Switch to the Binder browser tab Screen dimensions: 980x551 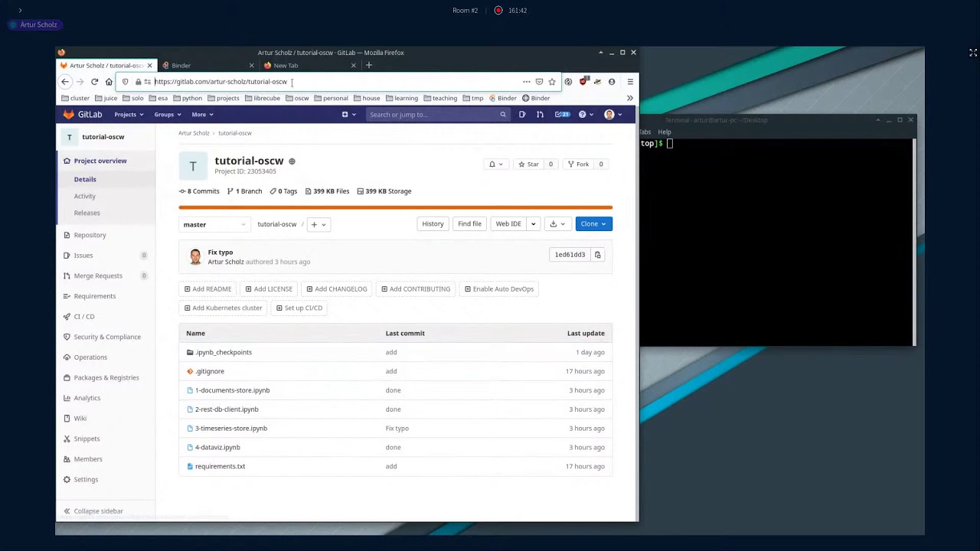tap(207, 66)
